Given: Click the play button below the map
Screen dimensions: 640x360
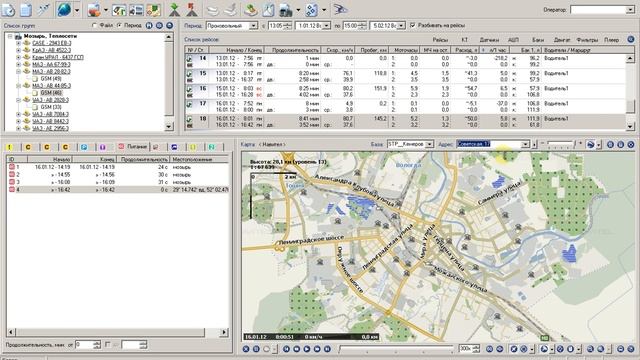Looking at the screenshot, I should 307,349.
